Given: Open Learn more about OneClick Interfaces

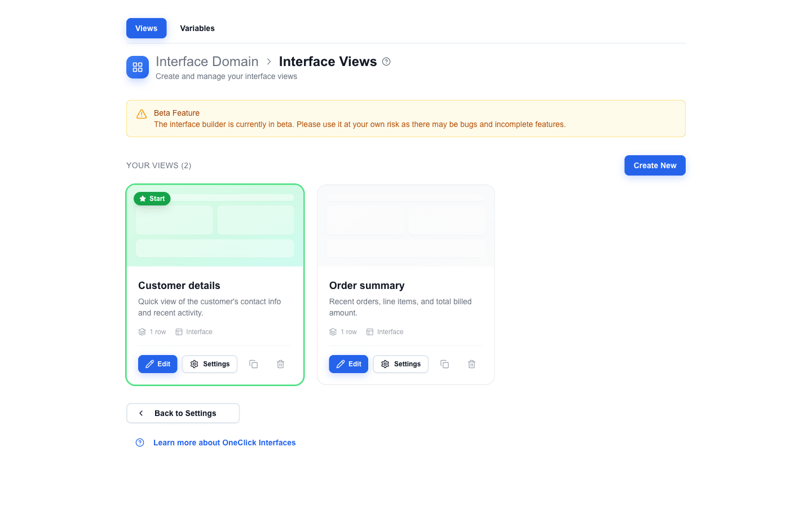Looking at the screenshot, I should [224, 443].
